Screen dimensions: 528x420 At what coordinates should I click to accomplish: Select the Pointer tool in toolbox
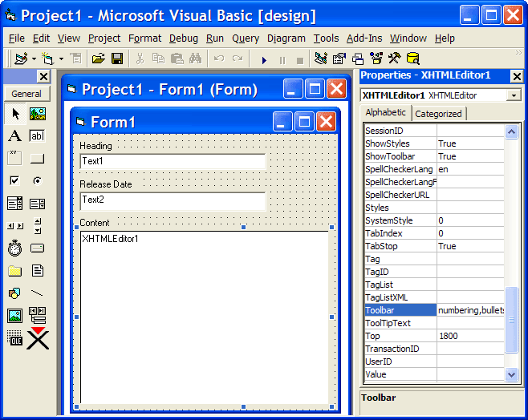pyautogui.click(x=15, y=114)
